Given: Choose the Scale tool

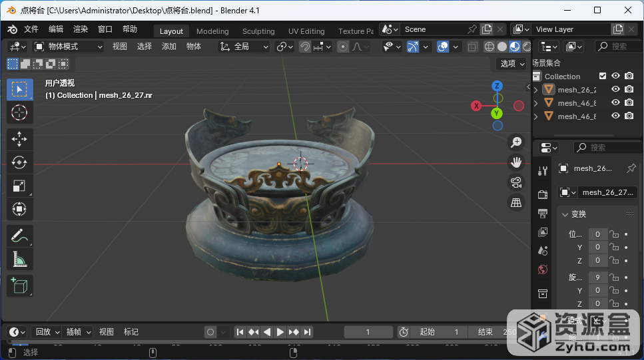Looking at the screenshot, I should point(19,186).
